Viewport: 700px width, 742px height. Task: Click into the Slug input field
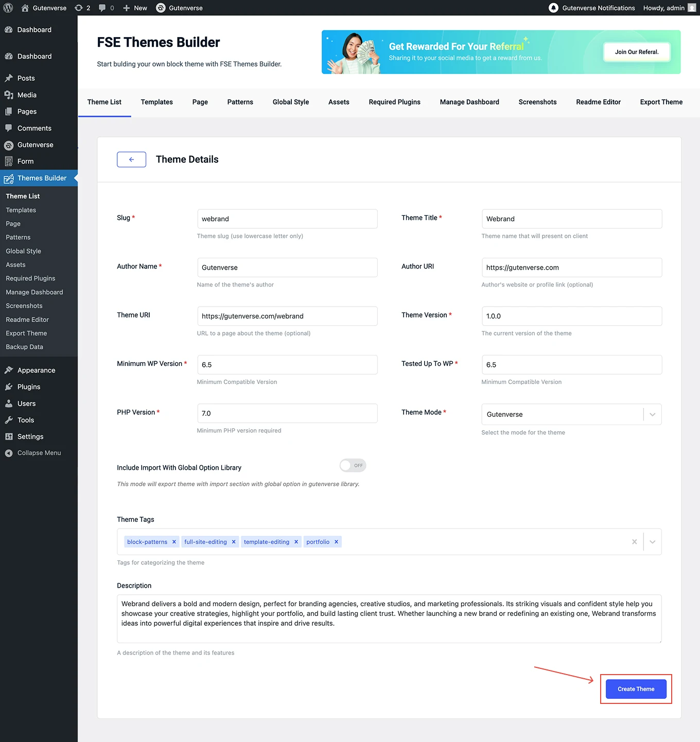tap(287, 219)
